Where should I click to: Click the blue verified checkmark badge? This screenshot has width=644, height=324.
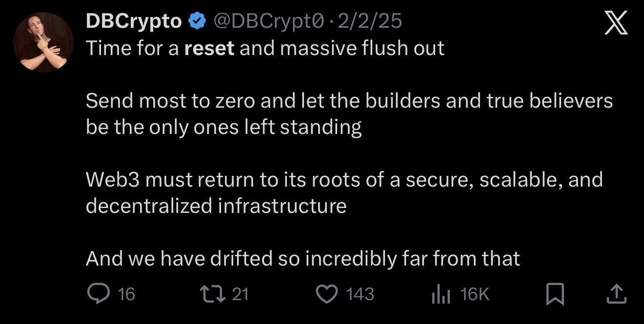point(197,21)
